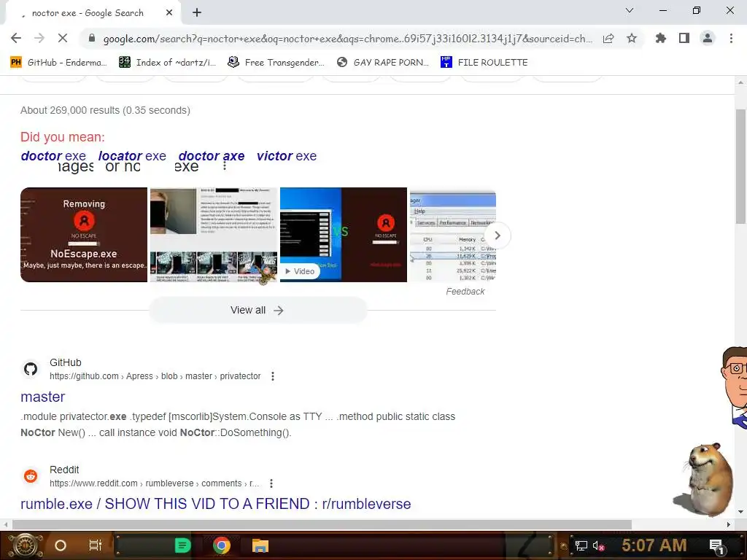
Task: Share this page icon in address bar
Action: 608,39
